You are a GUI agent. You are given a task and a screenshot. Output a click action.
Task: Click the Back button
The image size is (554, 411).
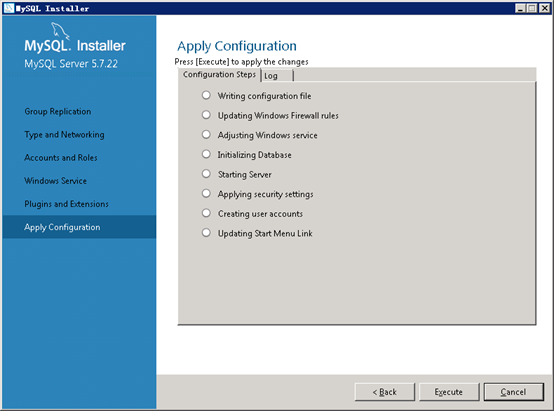coord(384,392)
